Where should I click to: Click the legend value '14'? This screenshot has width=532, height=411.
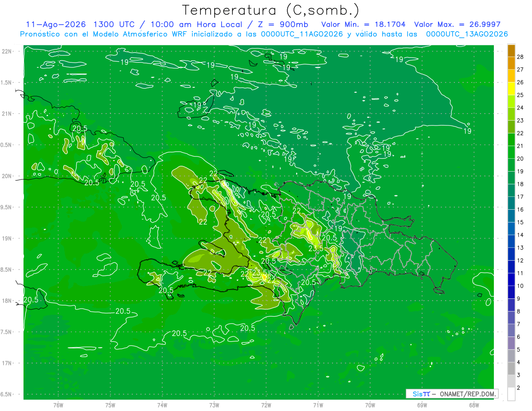[520, 235]
